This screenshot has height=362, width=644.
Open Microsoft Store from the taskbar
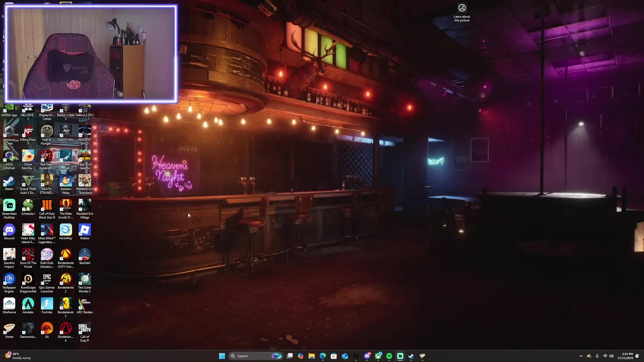coord(334,356)
